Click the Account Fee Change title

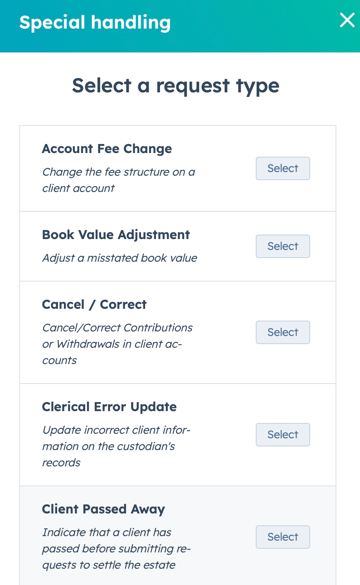(107, 148)
